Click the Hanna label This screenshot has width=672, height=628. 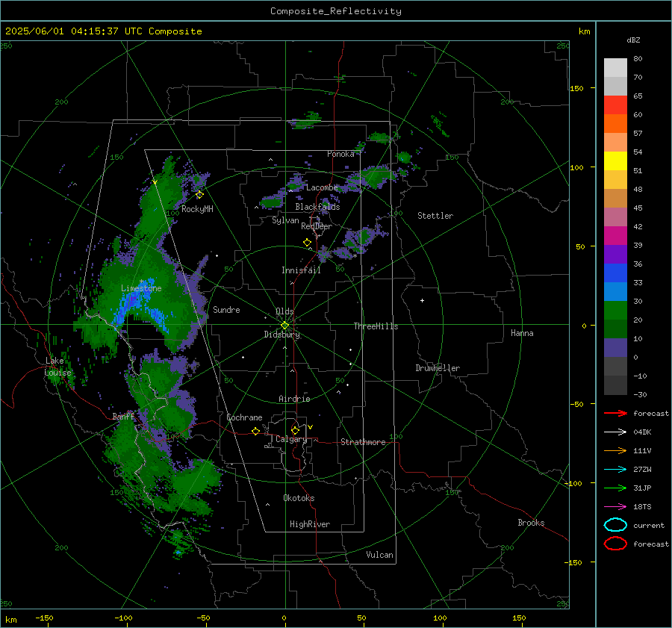coord(522,333)
